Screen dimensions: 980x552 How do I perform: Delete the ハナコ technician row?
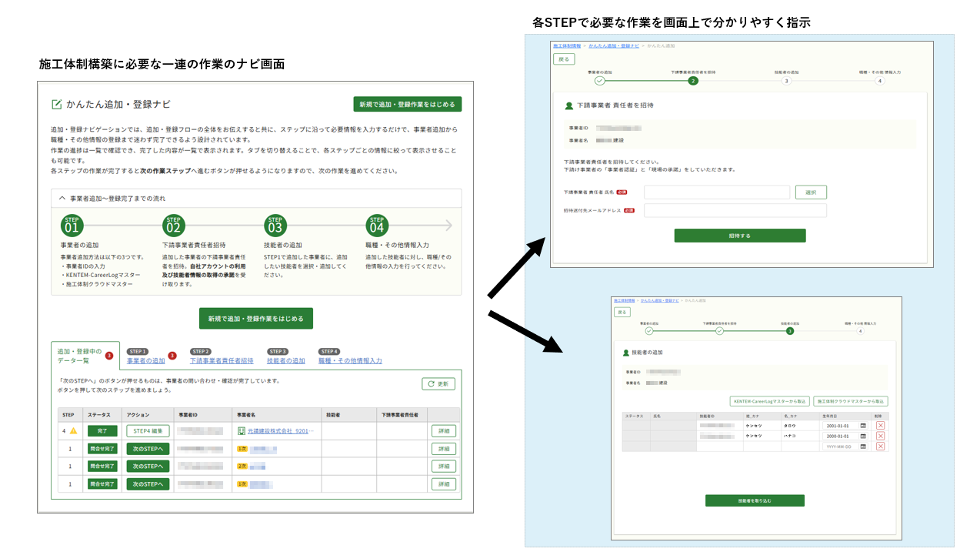[x=881, y=436]
